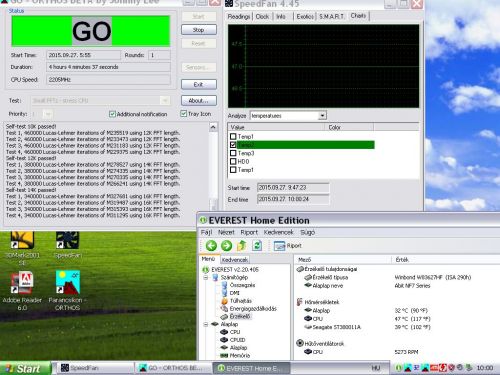Click the EVEREST up-level toolbar icon
Image resolution: width=500 pixels, height=375 pixels.
pos(242,246)
